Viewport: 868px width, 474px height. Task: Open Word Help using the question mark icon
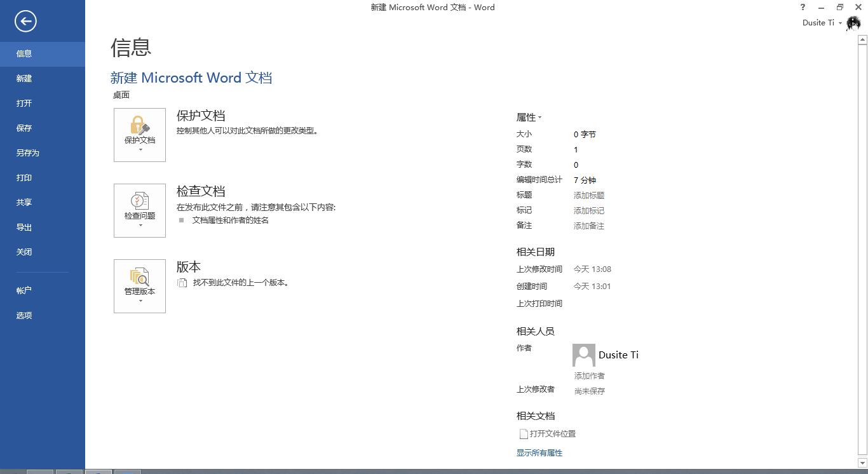point(802,7)
